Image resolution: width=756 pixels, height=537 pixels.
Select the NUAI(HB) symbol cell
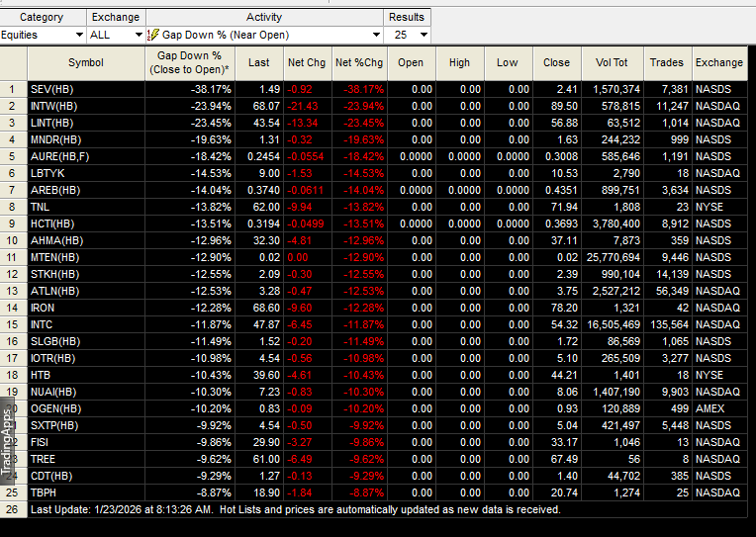click(86, 392)
